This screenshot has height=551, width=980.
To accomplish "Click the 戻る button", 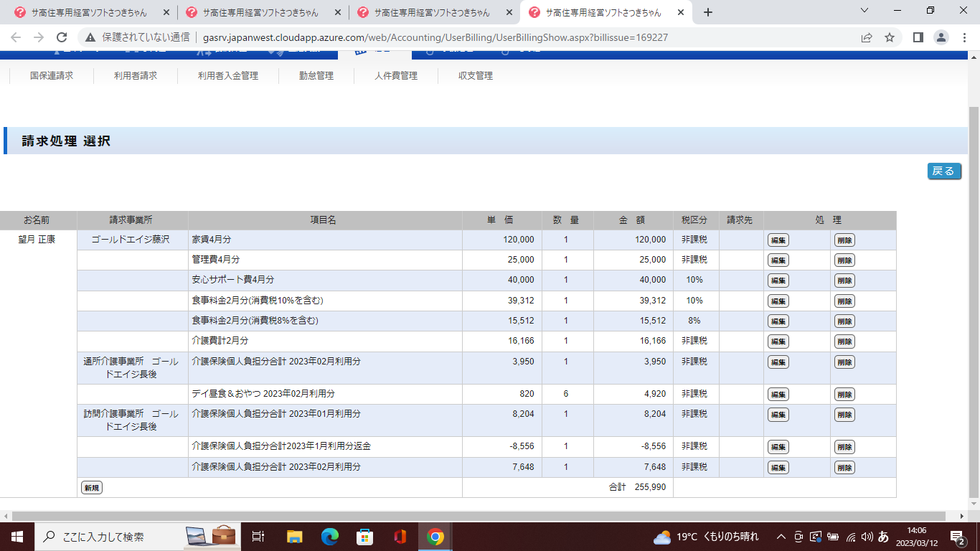I will (x=943, y=171).
